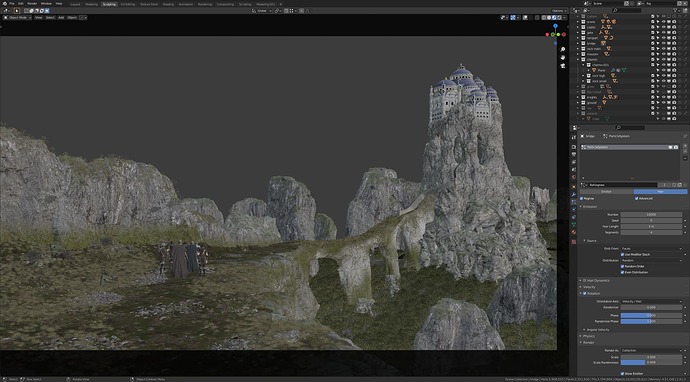Click the Blender logo menu icon

(x=5, y=4)
